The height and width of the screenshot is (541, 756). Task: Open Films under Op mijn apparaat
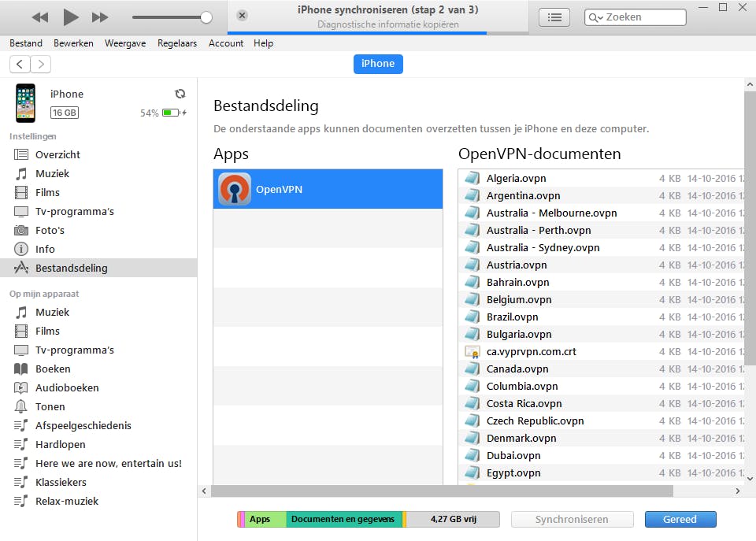pos(98,332)
